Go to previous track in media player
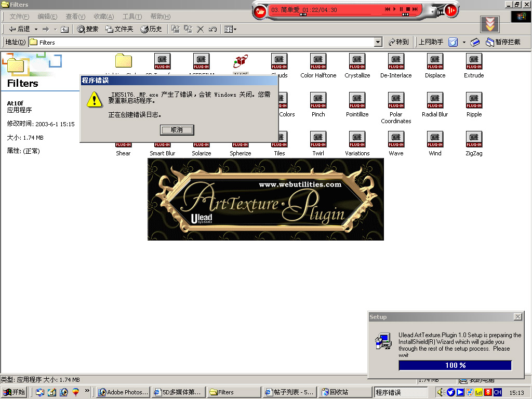Viewport: 532px width, 399px height. [388, 9]
